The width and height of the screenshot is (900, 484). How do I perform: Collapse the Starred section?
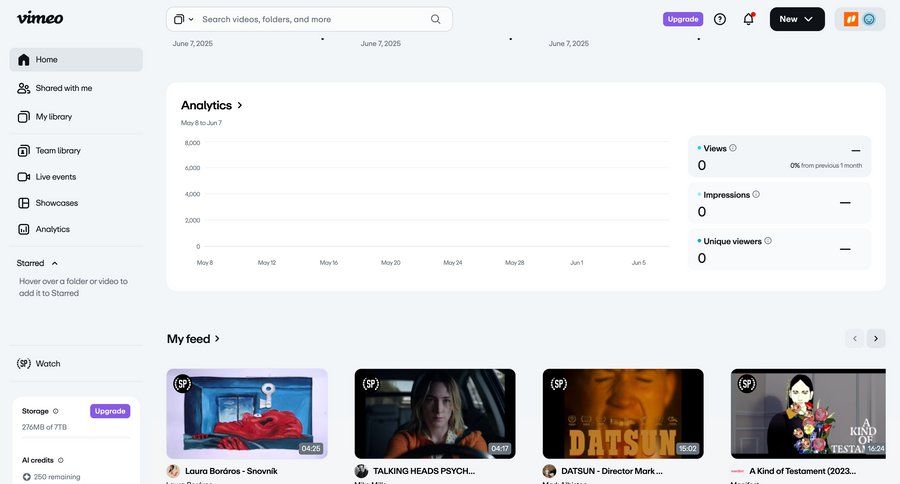point(55,263)
